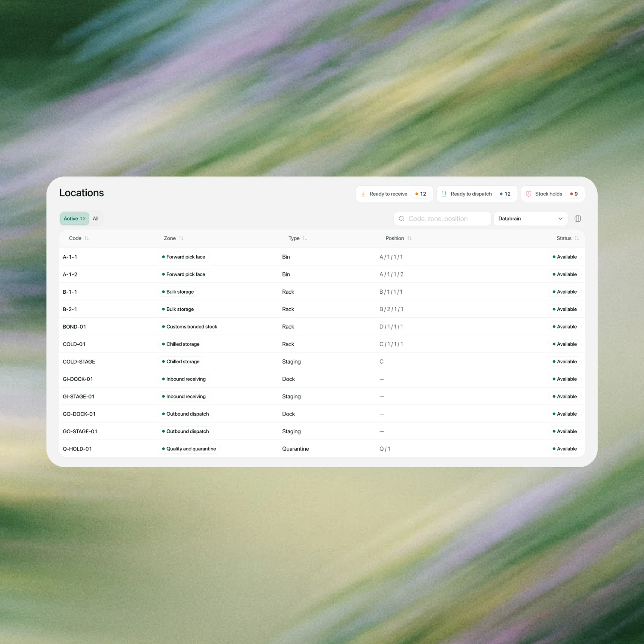Click Outbound dispatch tag for GO-DOCK-01
644x644 pixels.
click(185, 414)
